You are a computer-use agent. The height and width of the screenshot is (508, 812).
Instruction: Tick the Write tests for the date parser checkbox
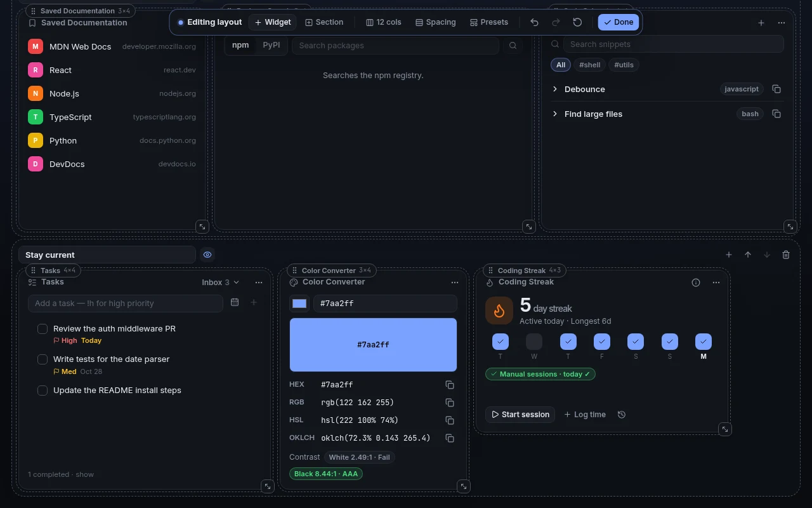pos(43,359)
